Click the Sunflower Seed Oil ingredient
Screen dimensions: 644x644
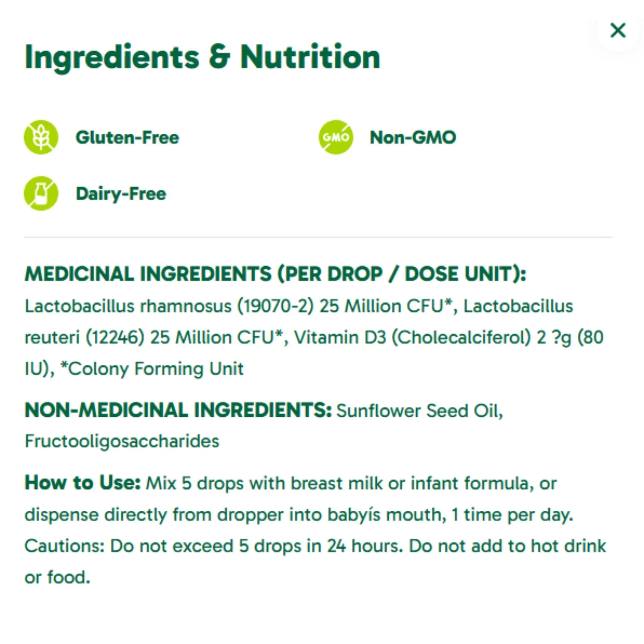[x=420, y=410]
